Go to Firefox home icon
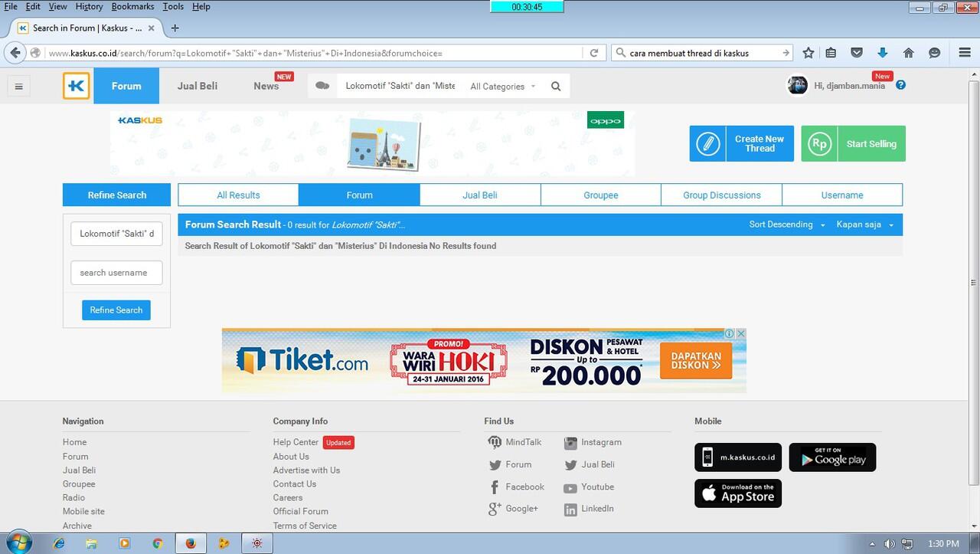 pyautogui.click(x=909, y=53)
